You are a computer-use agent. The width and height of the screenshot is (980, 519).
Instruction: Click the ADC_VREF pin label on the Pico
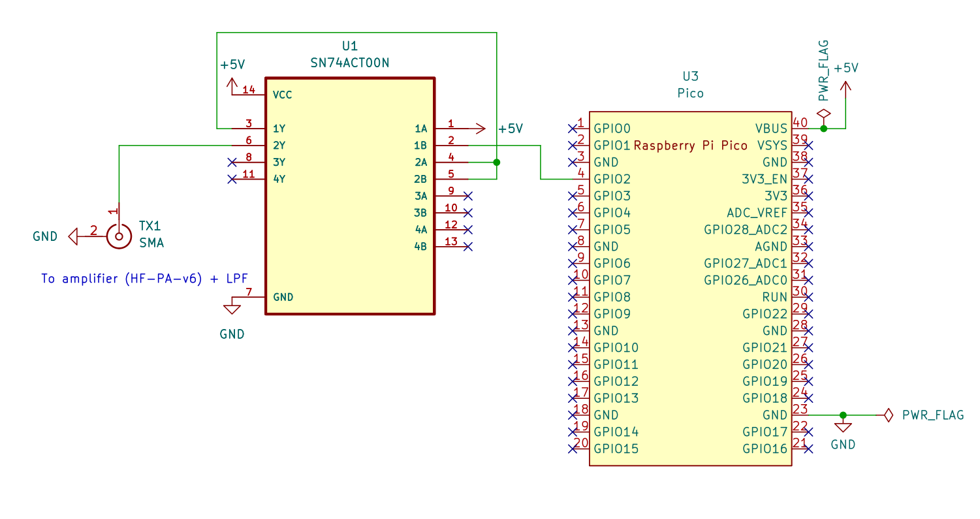757,213
